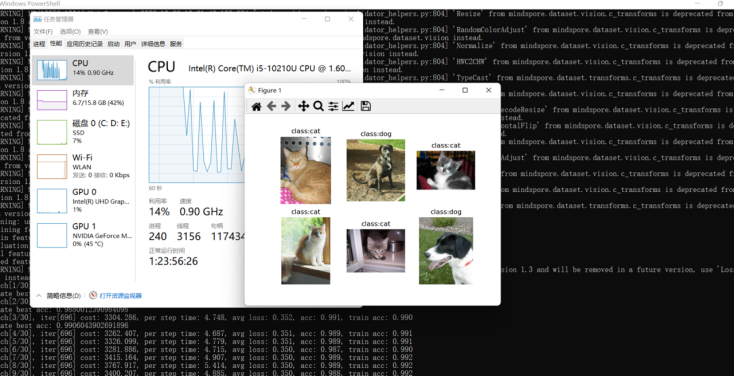Screen dimensions: 734x377
Task: Select Wi-Fi WLAN item in sidebar
Action: click(83, 166)
